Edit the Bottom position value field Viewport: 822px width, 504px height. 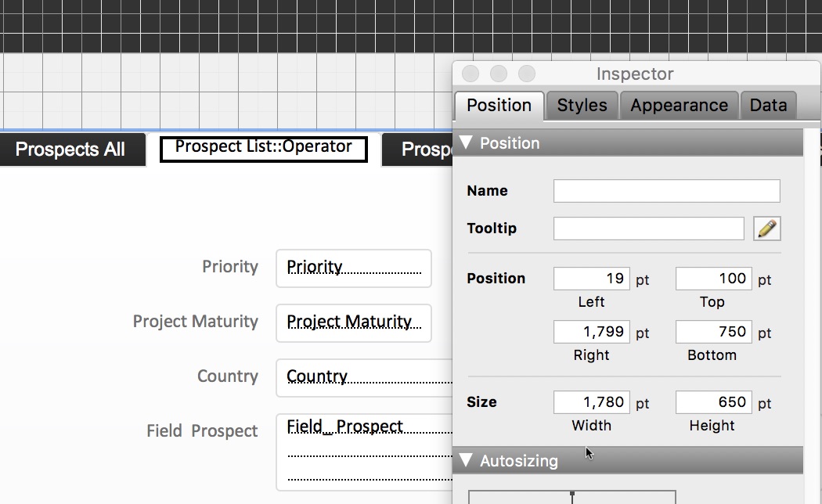pos(713,332)
